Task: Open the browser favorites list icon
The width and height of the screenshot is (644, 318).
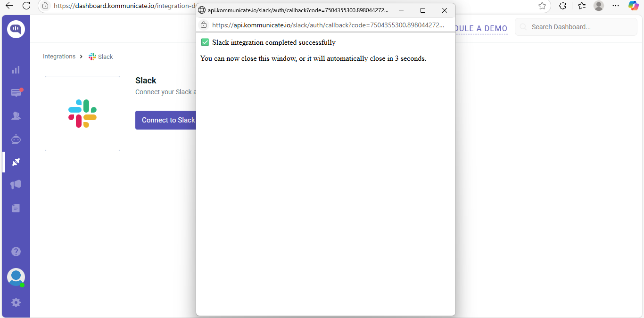Action: coord(581,6)
